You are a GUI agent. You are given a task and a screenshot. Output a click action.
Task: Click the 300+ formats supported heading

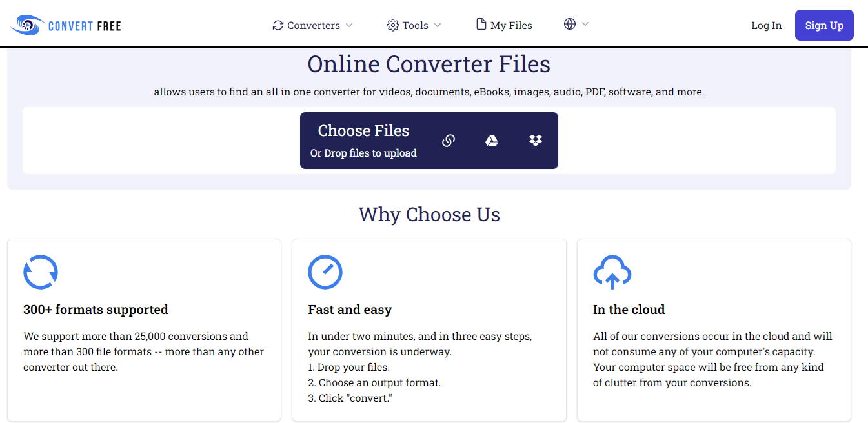point(96,310)
